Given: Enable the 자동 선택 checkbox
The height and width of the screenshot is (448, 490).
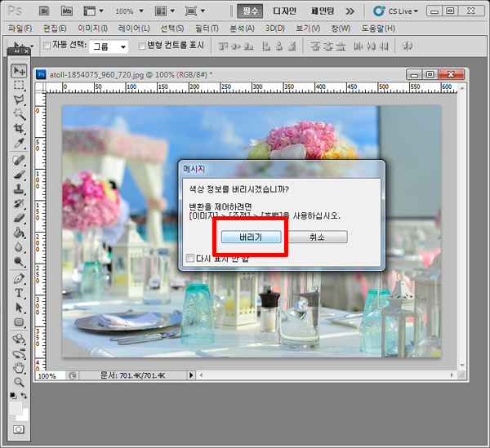Looking at the screenshot, I should 47,46.
